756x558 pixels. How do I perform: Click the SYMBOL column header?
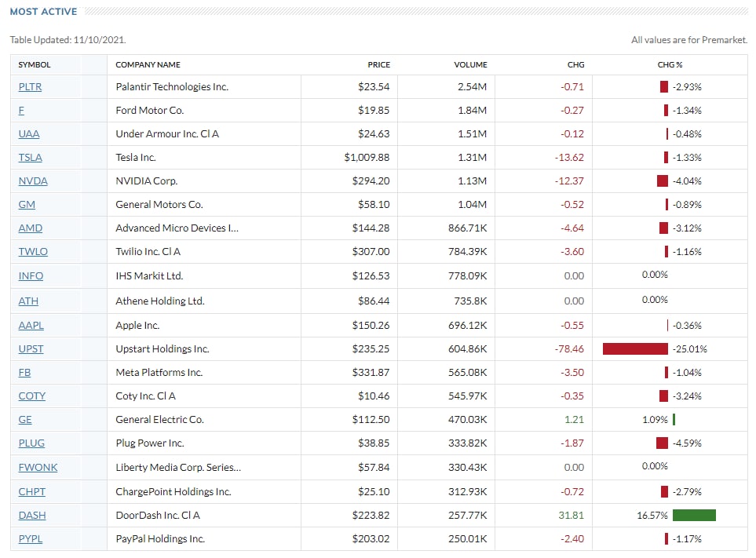(35, 64)
